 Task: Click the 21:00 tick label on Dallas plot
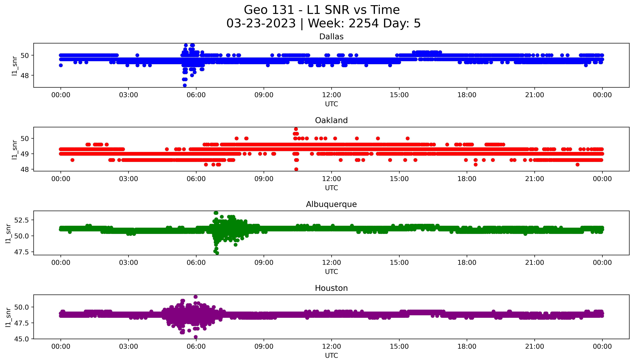point(535,95)
